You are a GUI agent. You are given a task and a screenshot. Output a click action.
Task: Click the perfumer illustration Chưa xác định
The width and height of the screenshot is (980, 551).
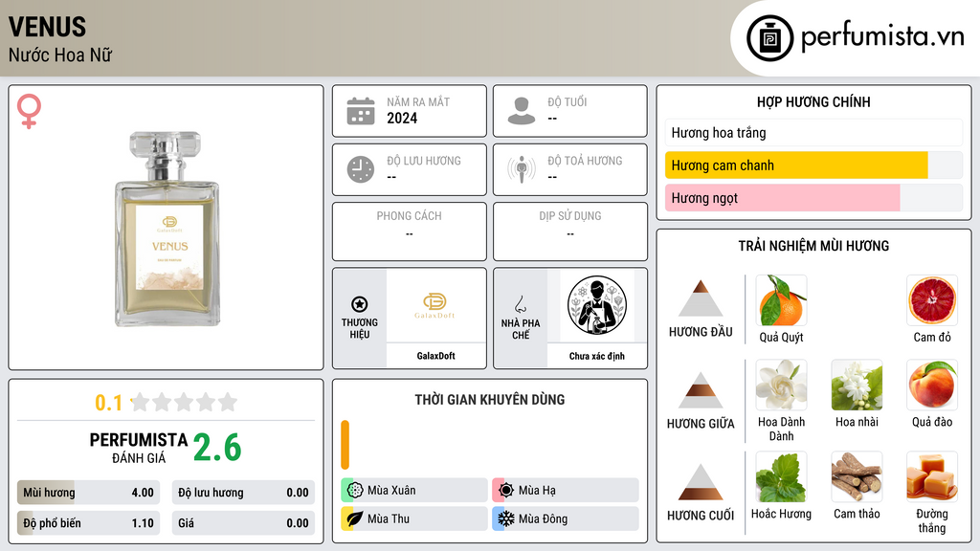pos(597,305)
